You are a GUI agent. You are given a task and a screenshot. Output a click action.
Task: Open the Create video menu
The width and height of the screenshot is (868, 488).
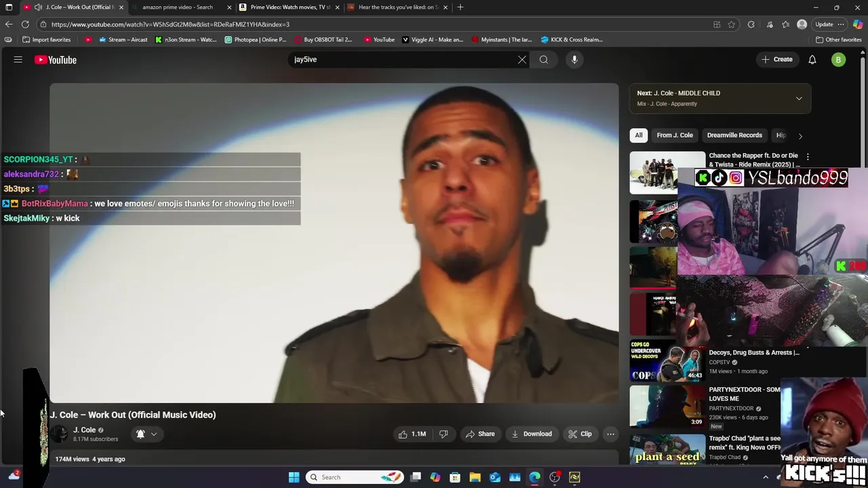coord(777,60)
